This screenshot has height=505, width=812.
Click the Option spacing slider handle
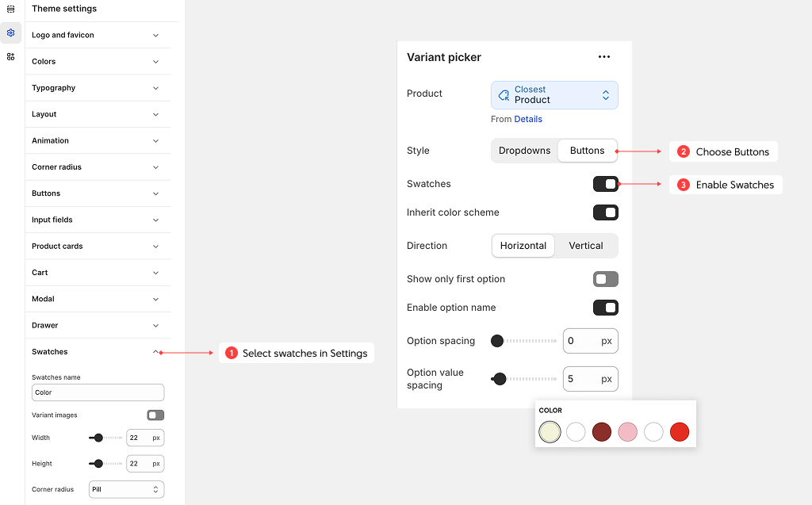click(497, 341)
